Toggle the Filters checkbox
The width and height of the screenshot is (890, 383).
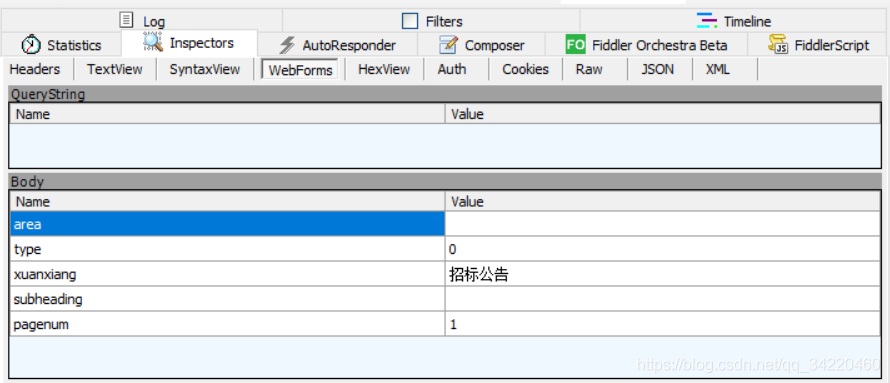pos(410,22)
